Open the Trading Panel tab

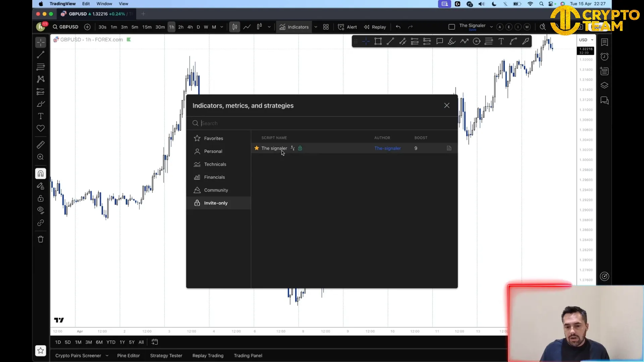coord(248,356)
